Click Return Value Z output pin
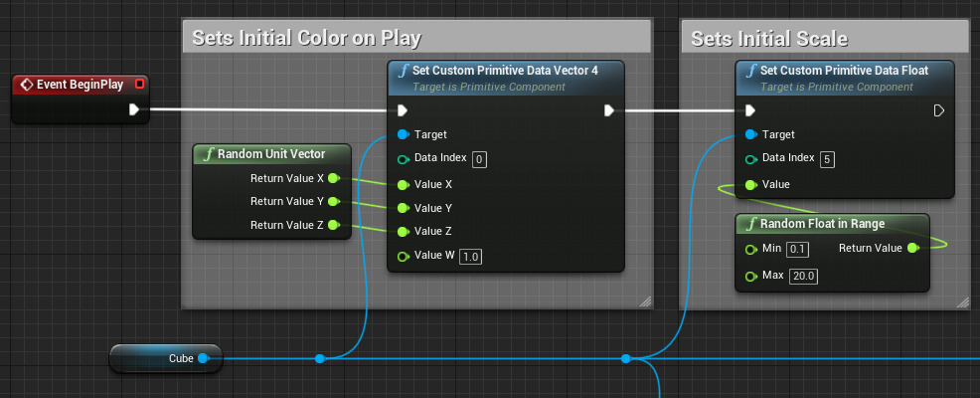Viewport: 980px width, 398px height. (x=333, y=225)
